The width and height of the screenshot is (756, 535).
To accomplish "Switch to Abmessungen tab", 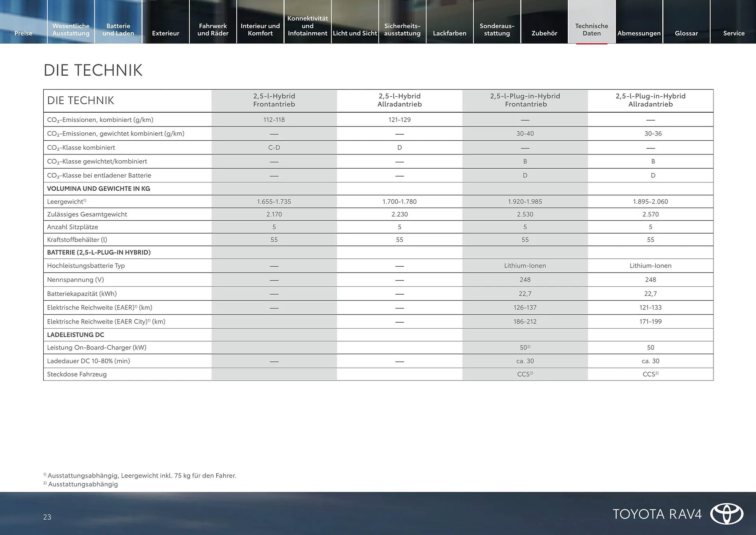I will pos(639,33).
